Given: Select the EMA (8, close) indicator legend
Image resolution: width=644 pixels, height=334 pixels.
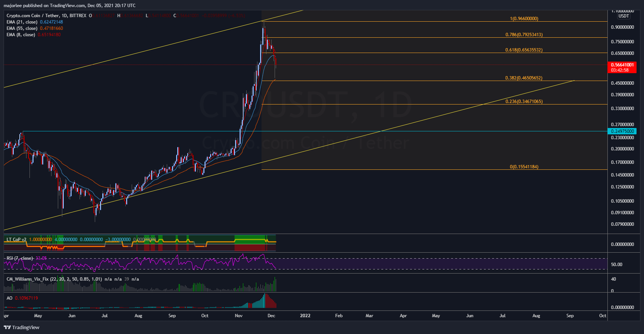Looking at the screenshot, I should pos(21,35).
